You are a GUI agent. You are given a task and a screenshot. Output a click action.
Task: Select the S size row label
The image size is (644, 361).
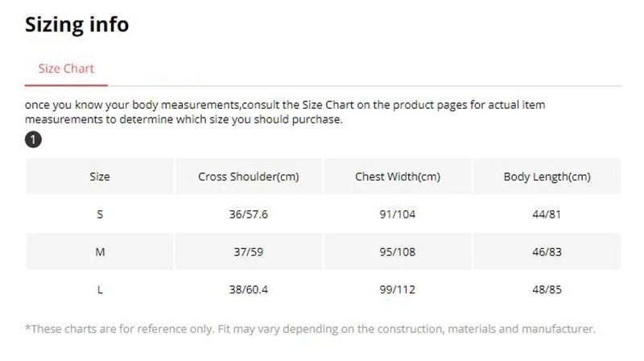[100, 214]
